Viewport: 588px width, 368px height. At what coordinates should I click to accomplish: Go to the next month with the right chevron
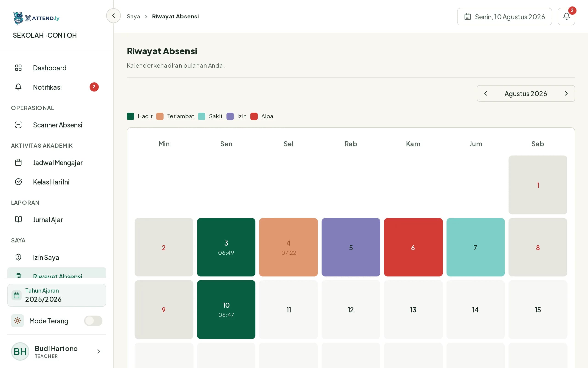566,93
